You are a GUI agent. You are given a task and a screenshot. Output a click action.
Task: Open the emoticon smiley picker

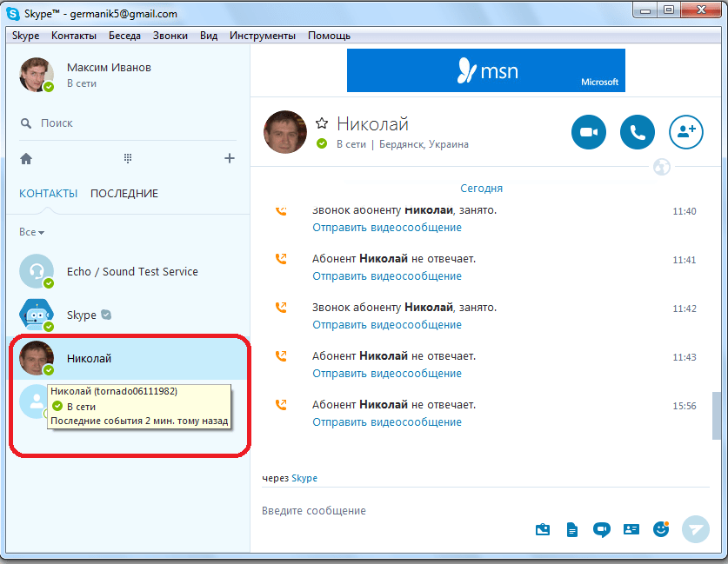click(x=661, y=528)
